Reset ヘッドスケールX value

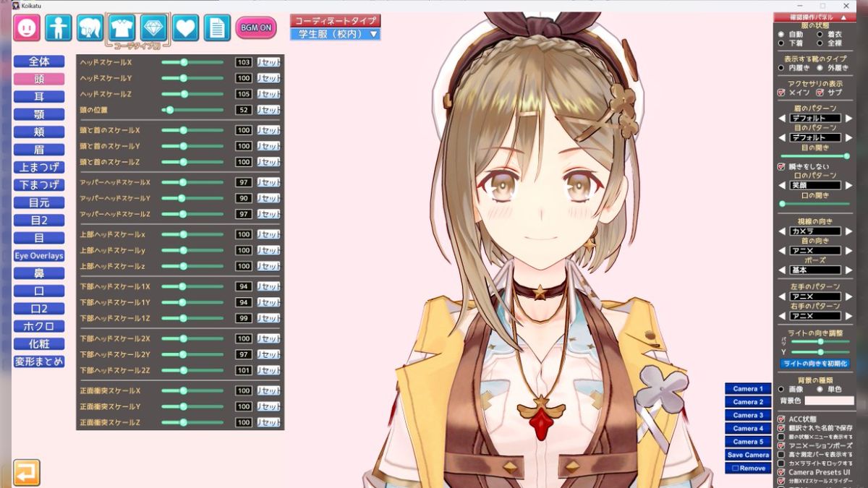[268, 62]
